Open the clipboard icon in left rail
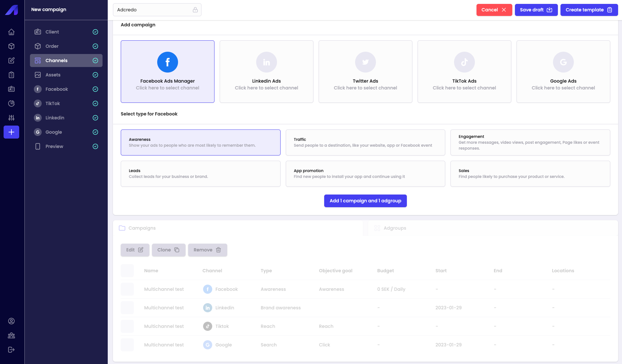The width and height of the screenshot is (622, 364). click(x=11, y=75)
